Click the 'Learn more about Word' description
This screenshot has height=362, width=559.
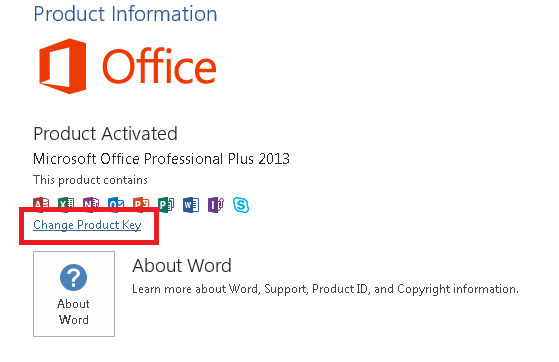click(x=325, y=289)
